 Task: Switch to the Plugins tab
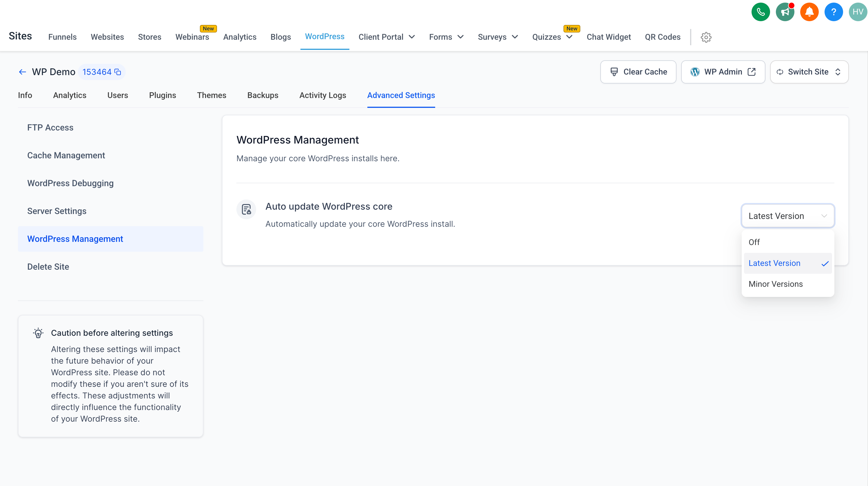(163, 95)
